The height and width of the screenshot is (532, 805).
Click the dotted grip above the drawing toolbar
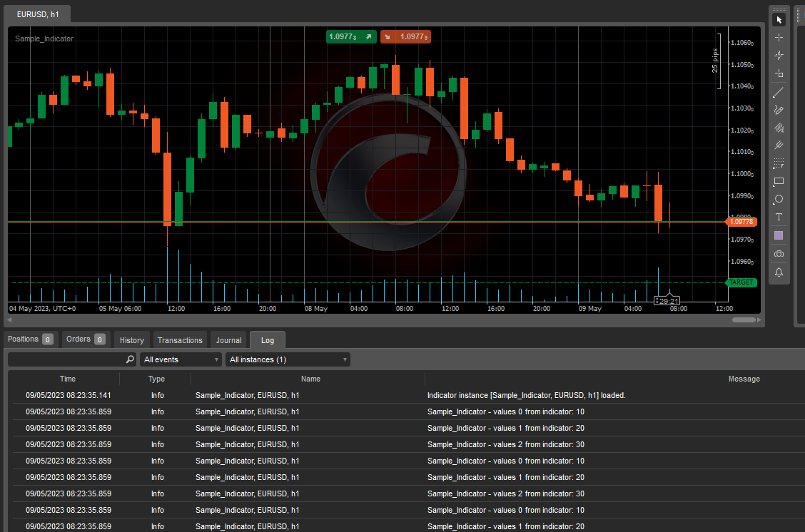tap(779, 9)
